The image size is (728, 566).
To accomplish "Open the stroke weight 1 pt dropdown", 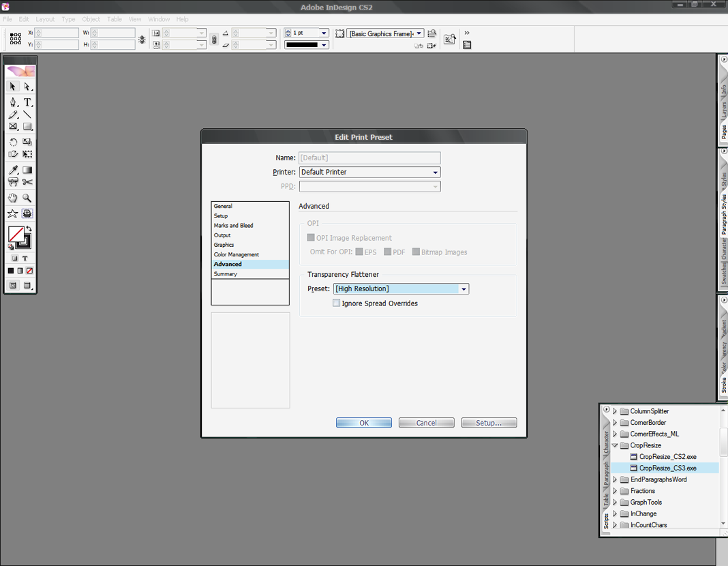I will click(x=324, y=33).
